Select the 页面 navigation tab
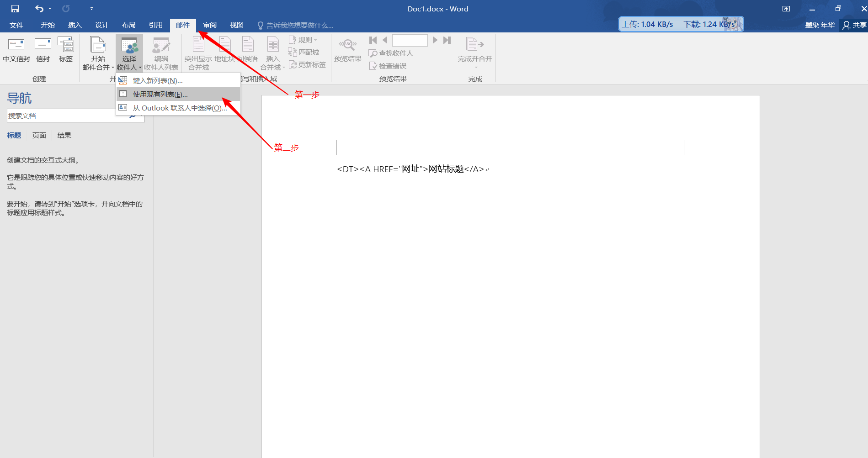 39,135
